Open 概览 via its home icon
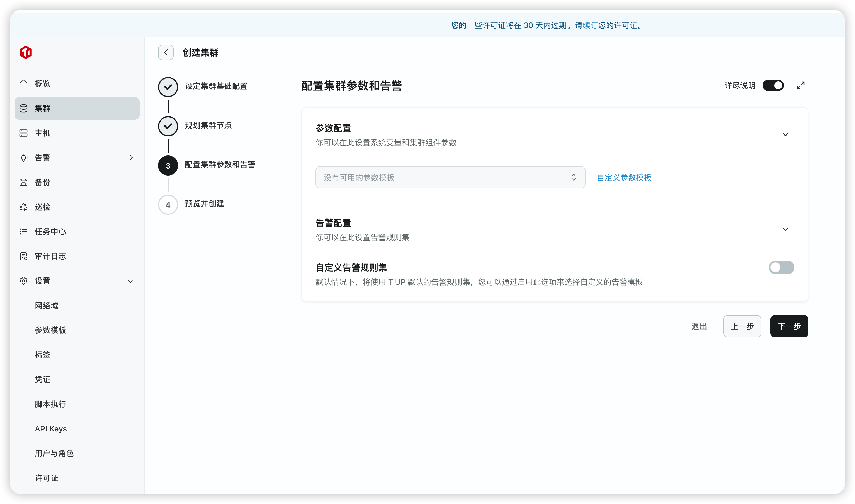Viewport: 855px width, 504px height. 24,83
